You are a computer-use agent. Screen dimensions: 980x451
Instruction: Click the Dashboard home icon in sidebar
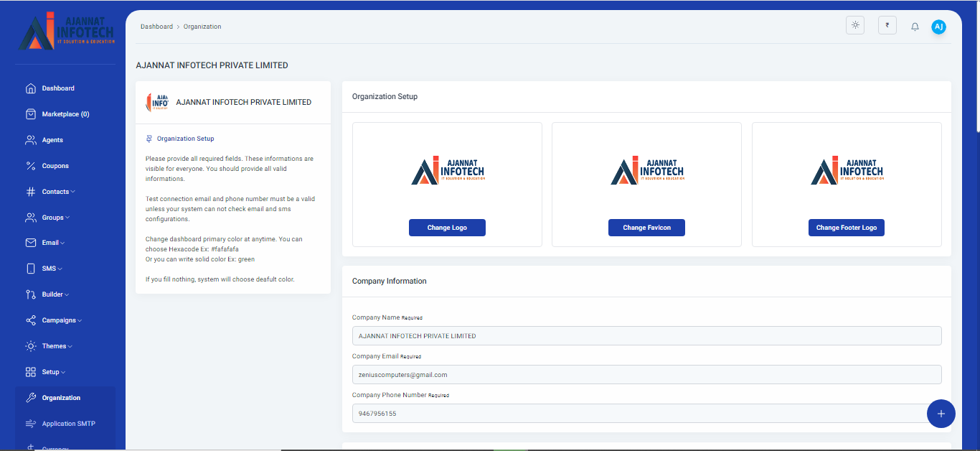tap(31, 88)
